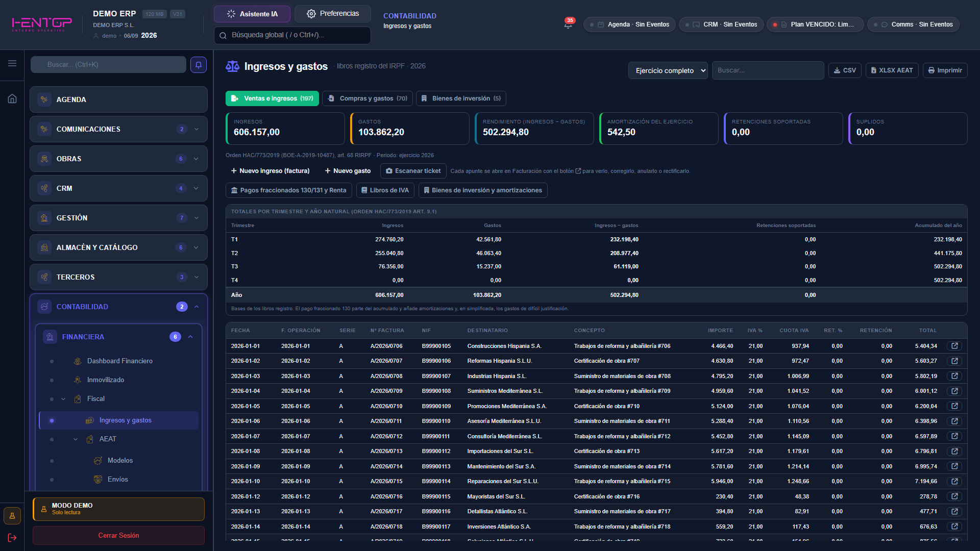Click the Imprimir button
The image size is (980, 551).
click(945, 70)
